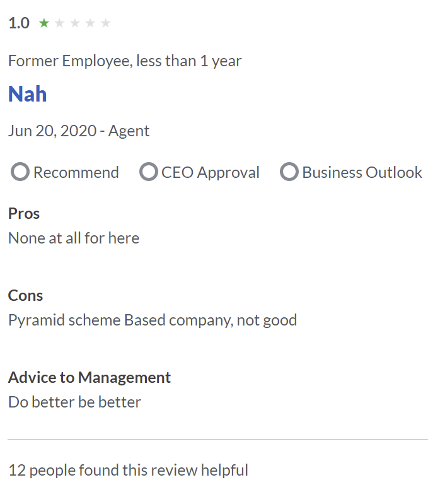The image size is (428, 504).
Task: Click the "None at all for here" text
Action: coord(74,238)
